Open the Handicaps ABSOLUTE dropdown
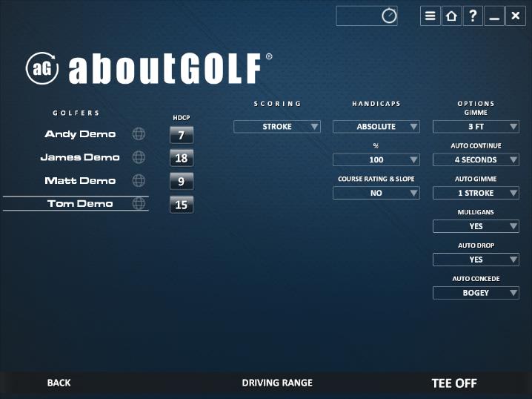The height and width of the screenshot is (399, 532). (376, 127)
